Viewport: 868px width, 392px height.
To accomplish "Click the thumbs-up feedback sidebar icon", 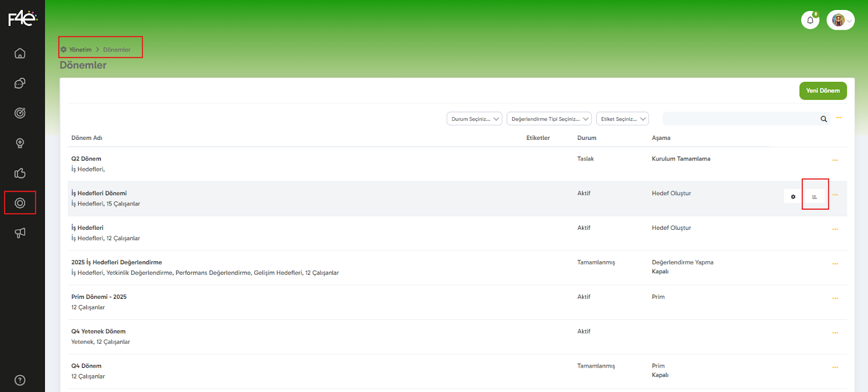I will 20,173.
